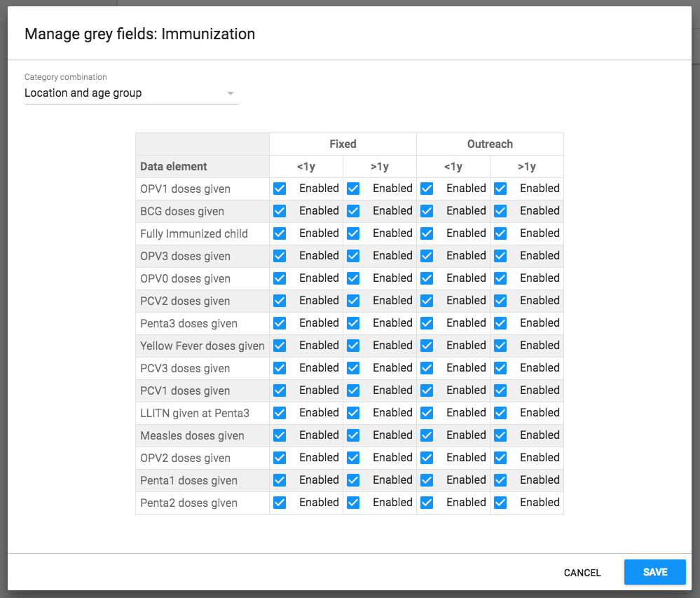The height and width of the screenshot is (598, 700).
Task: Cancel the Manage grey fields dialog
Action: [582, 573]
